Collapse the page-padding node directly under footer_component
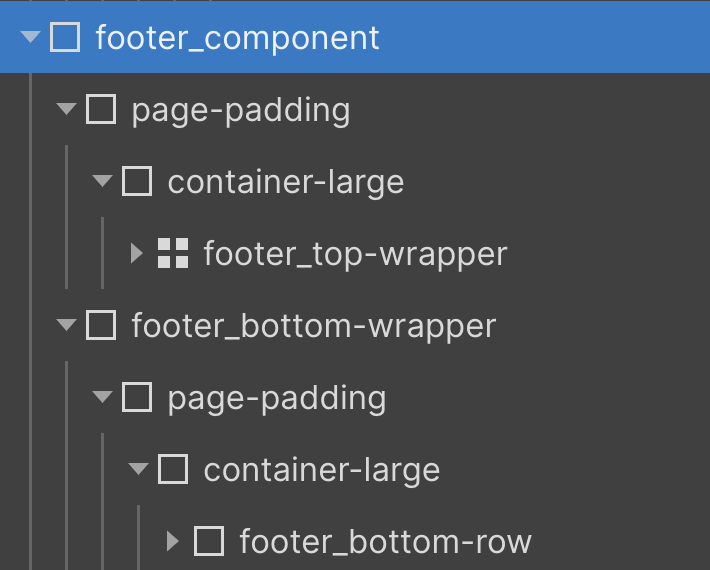The width and height of the screenshot is (710, 570). point(66,109)
